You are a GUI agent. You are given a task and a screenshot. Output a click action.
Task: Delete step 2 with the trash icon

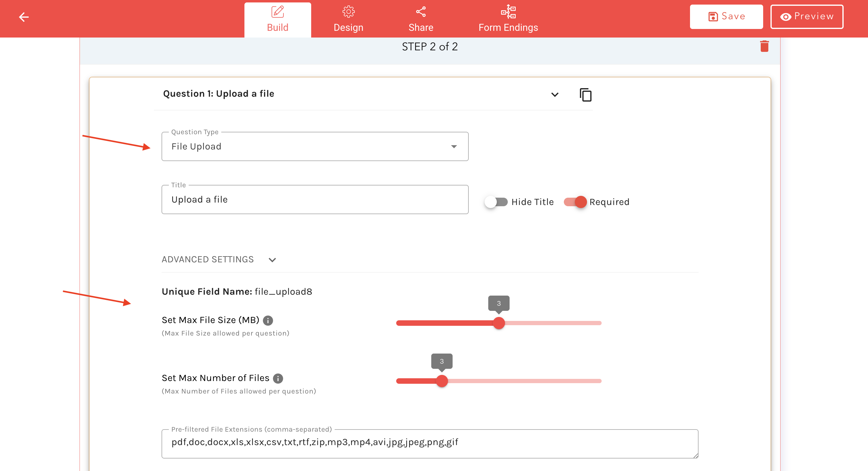[x=764, y=46]
